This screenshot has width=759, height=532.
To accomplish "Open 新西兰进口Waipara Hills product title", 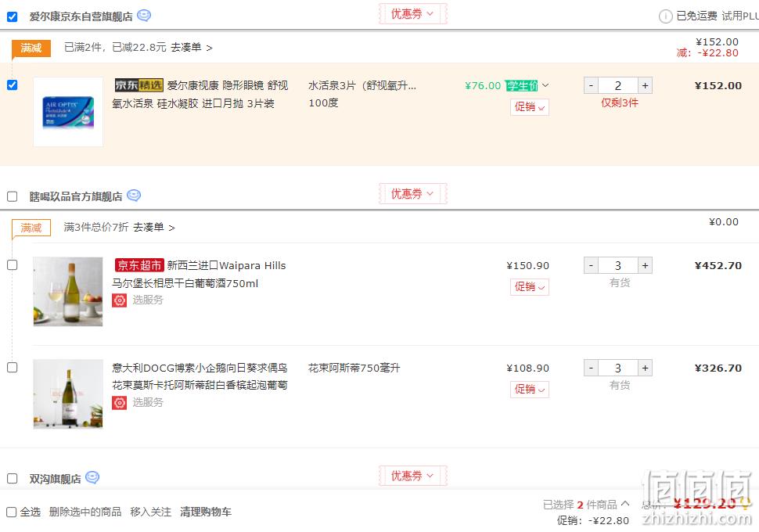I will (x=200, y=275).
